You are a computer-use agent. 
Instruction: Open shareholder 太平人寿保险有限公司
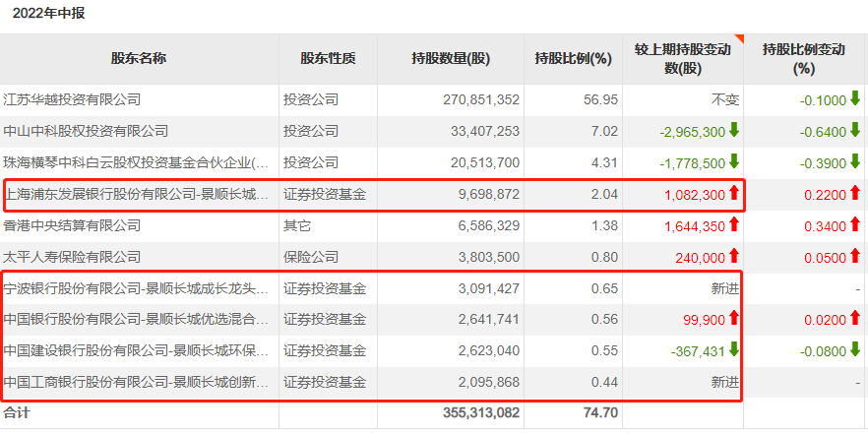click(x=72, y=257)
